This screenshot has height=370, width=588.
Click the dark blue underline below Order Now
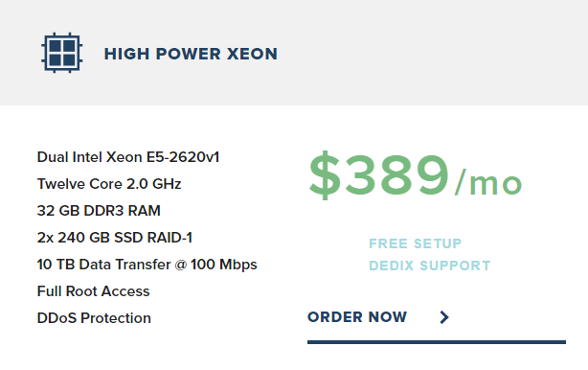tap(437, 342)
